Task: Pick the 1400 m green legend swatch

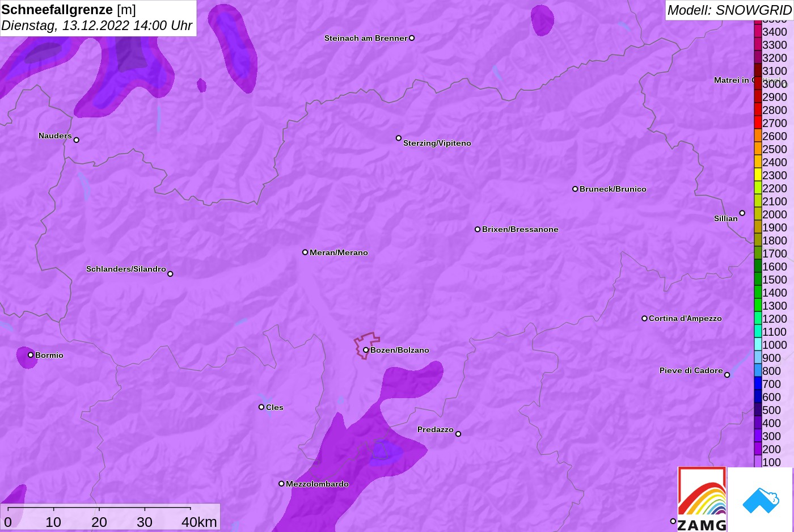Action: pyautogui.click(x=758, y=293)
